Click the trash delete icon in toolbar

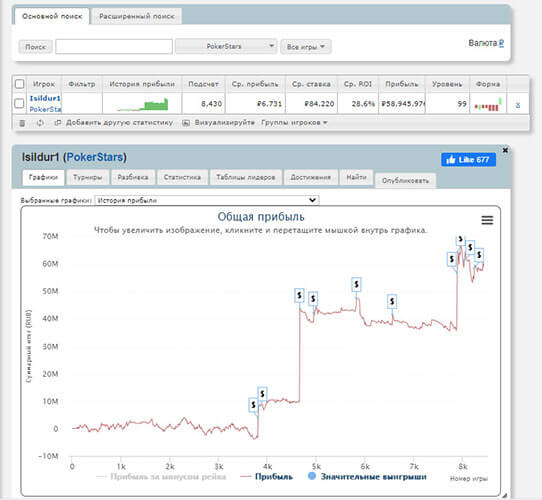coord(22,123)
